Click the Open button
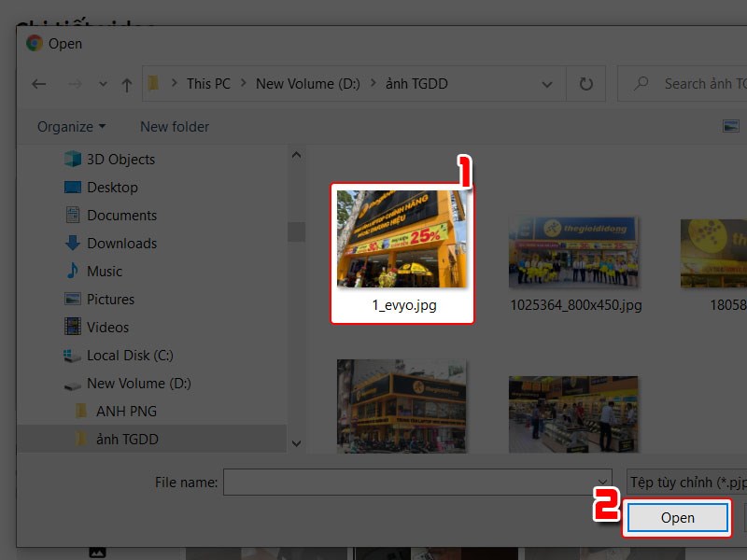 tap(678, 518)
